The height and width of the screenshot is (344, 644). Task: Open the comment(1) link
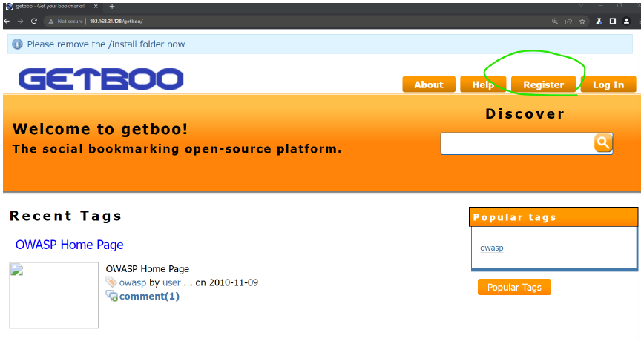pos(149,296)
